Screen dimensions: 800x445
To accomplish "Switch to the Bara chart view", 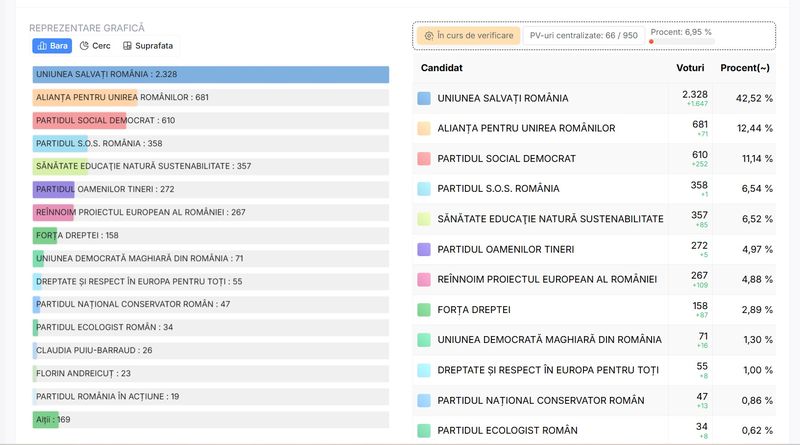I will pos(53,46).
